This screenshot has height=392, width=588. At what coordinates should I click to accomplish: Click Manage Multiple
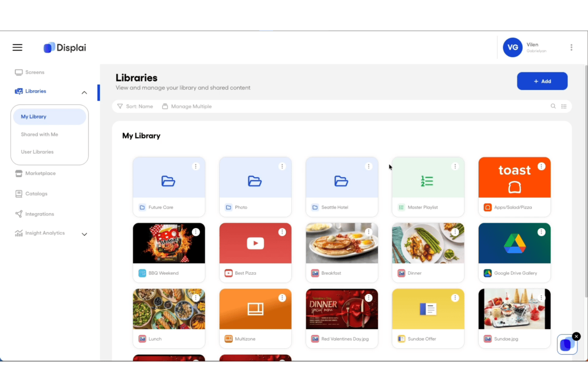[187, 106]
